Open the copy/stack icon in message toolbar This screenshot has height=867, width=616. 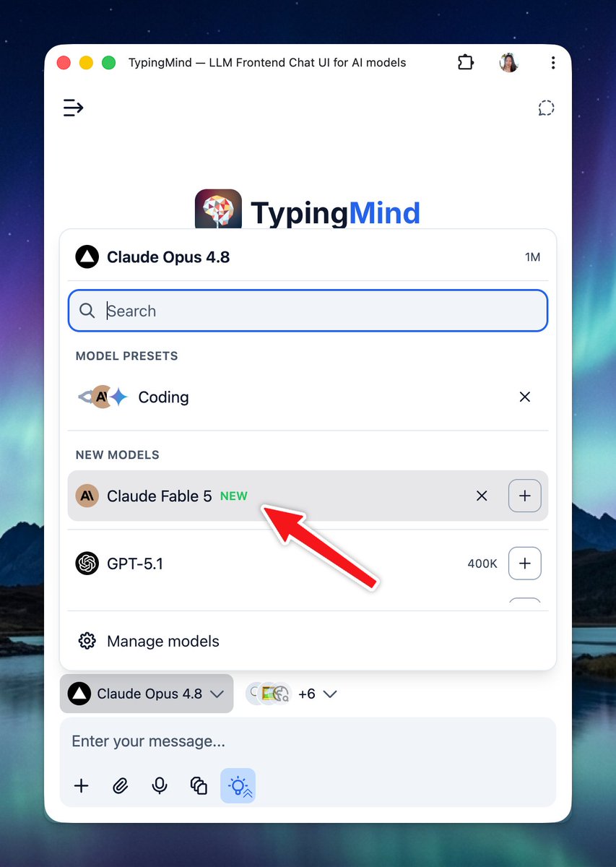coord(199,785)
